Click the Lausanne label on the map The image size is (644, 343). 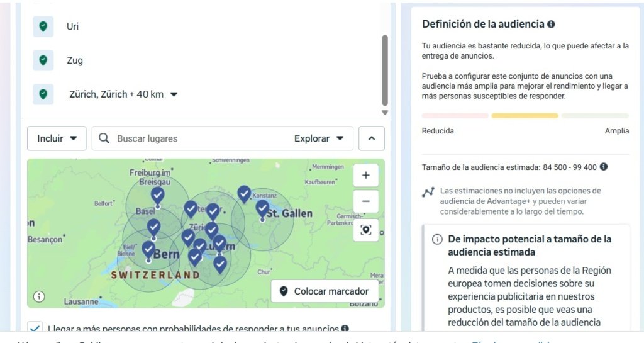pyautogui.click(x=81, y=301)
